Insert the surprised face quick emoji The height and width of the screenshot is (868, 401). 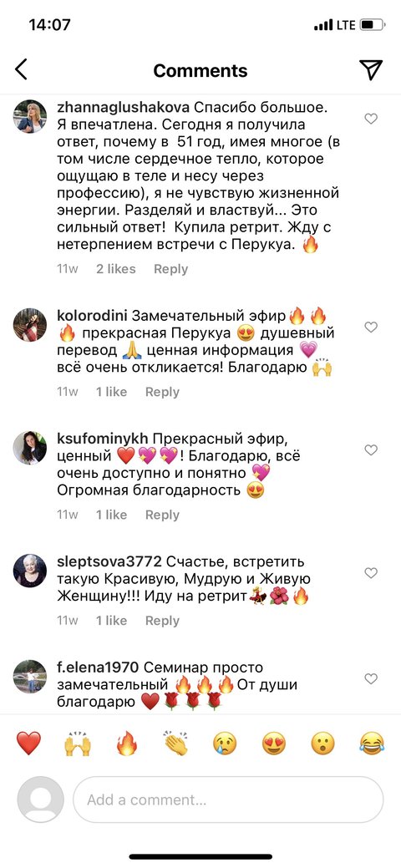click(323, 744)
